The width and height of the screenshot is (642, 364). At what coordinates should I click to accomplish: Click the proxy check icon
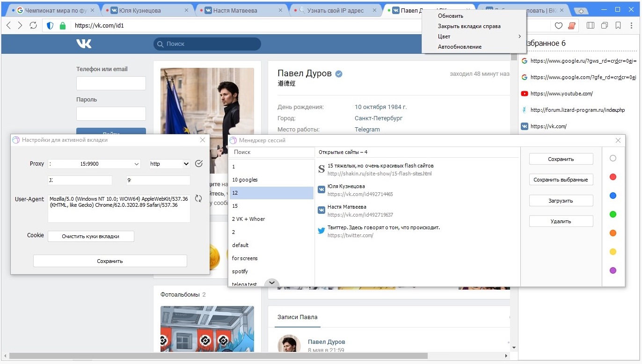(x=199, y=164)
